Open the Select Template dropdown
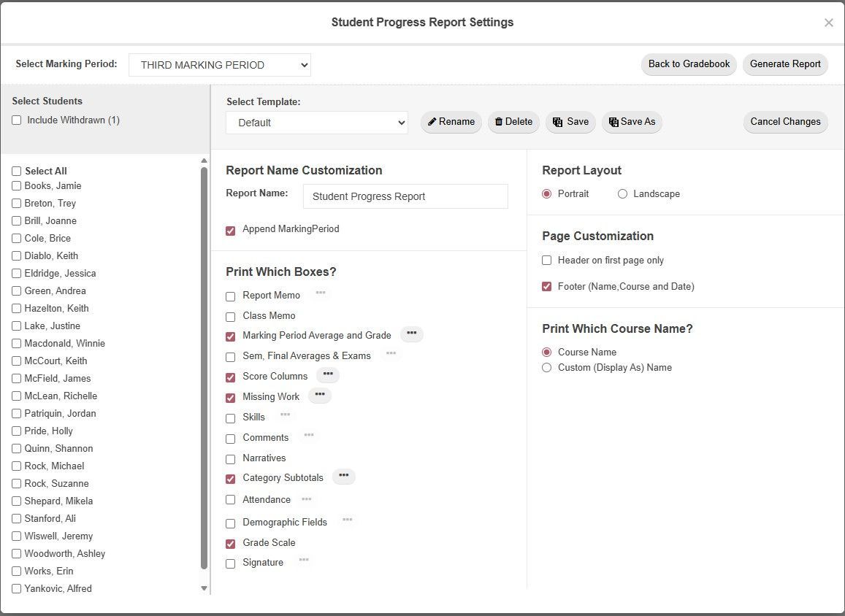The image size is (845, 616). pyautogui.click(x=316, y=123)
